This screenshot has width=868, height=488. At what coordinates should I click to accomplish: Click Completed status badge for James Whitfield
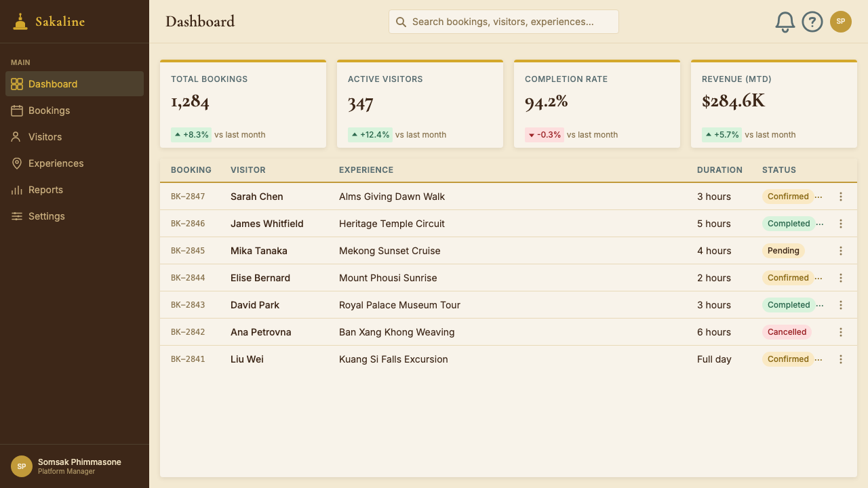[789, 224]
